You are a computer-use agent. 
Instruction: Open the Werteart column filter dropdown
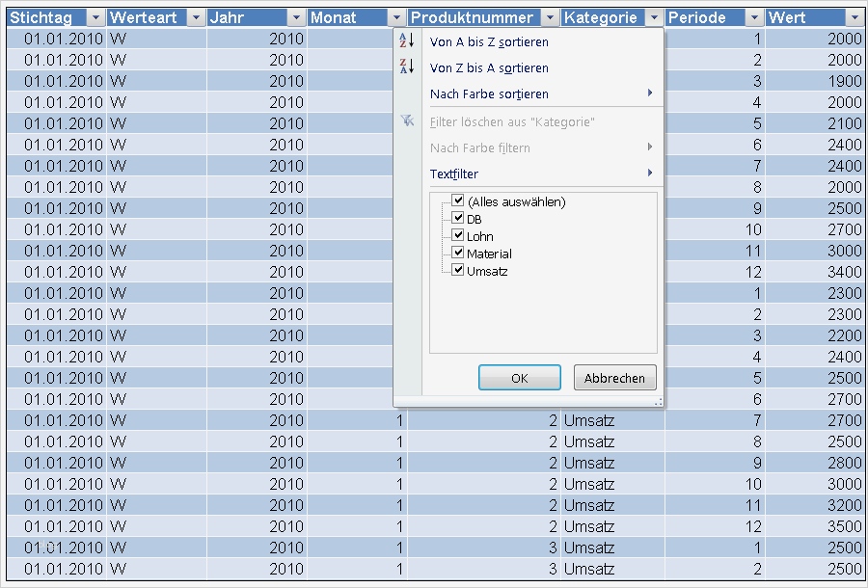[196, 16]
